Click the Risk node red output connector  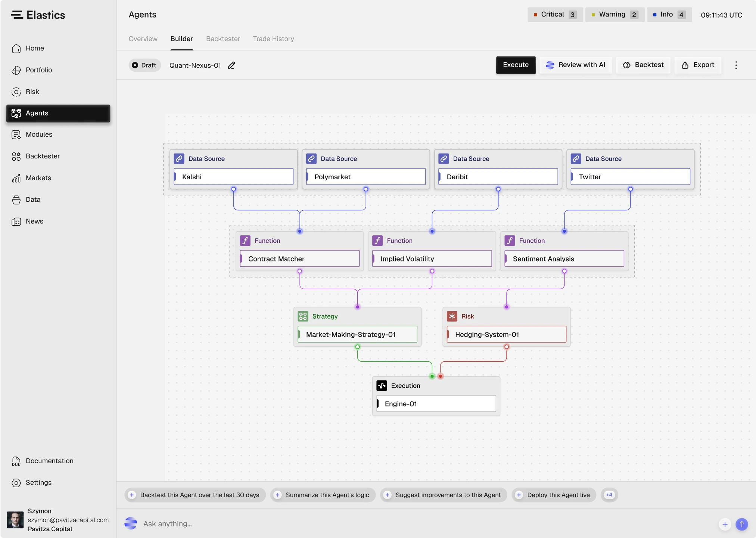tap(507, 347)
